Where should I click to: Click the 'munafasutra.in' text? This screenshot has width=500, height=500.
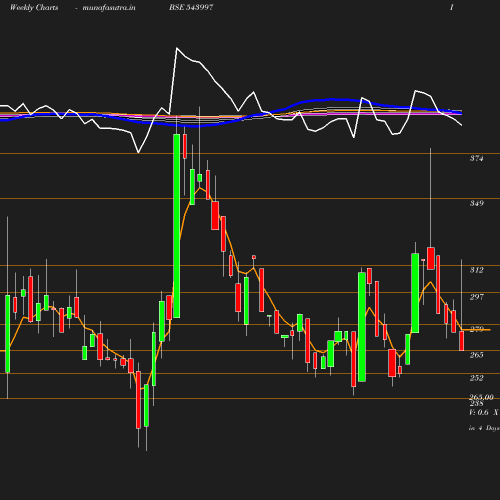(x=109, y=8)
